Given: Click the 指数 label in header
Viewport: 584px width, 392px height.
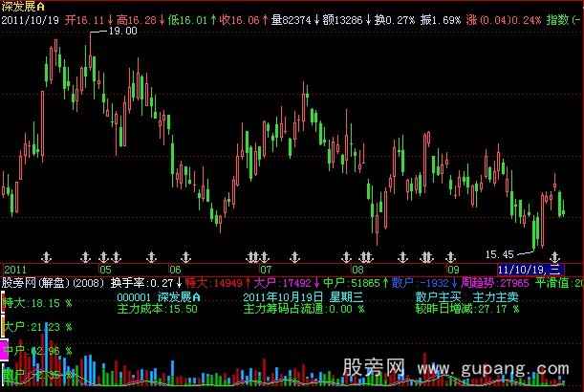Looking at the screenshot, I should tap(557, 20).
